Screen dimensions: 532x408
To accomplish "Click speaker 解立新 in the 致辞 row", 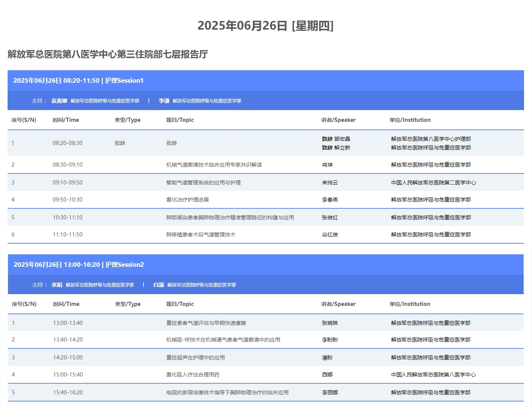I will (x=342, y=148).
